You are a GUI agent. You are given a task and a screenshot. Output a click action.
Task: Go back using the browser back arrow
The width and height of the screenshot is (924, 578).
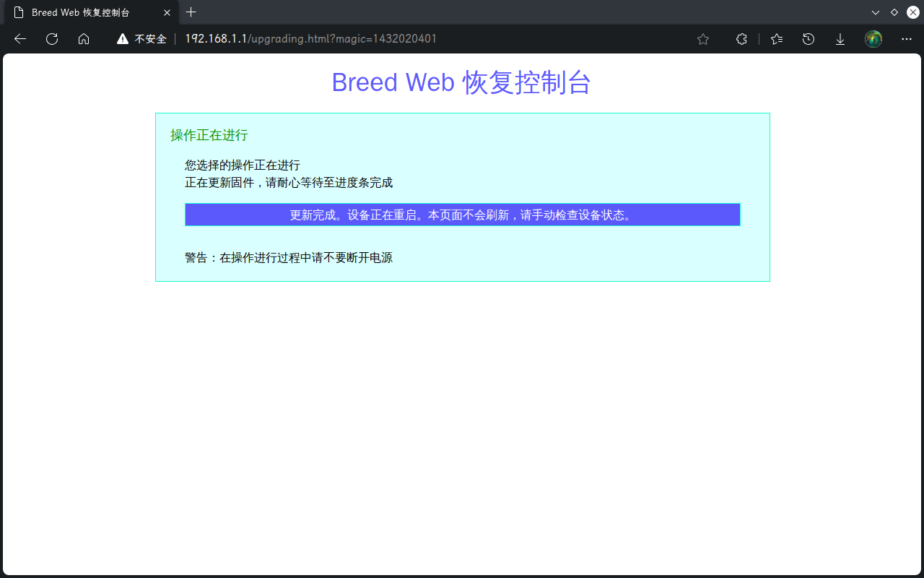point(20,39)
